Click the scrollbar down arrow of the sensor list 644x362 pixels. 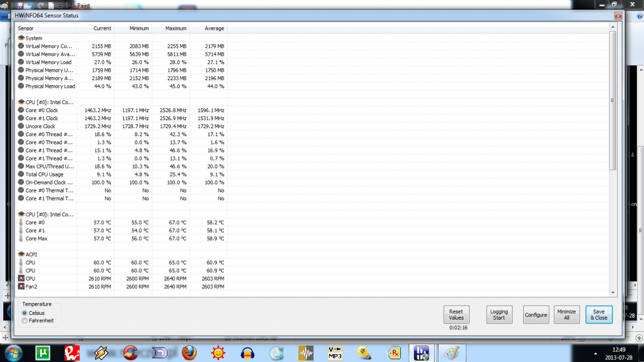(x=613, y=292)
